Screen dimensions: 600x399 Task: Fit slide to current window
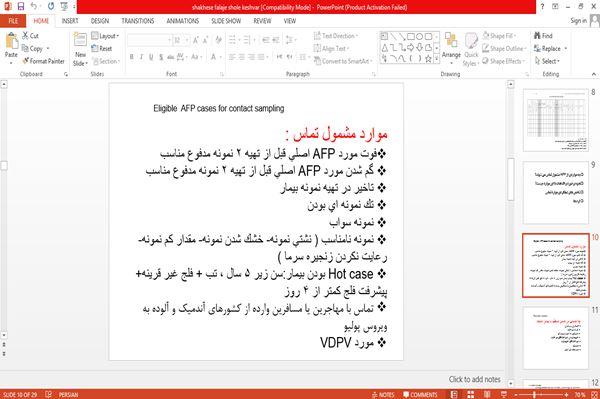[x=594, y=394]
